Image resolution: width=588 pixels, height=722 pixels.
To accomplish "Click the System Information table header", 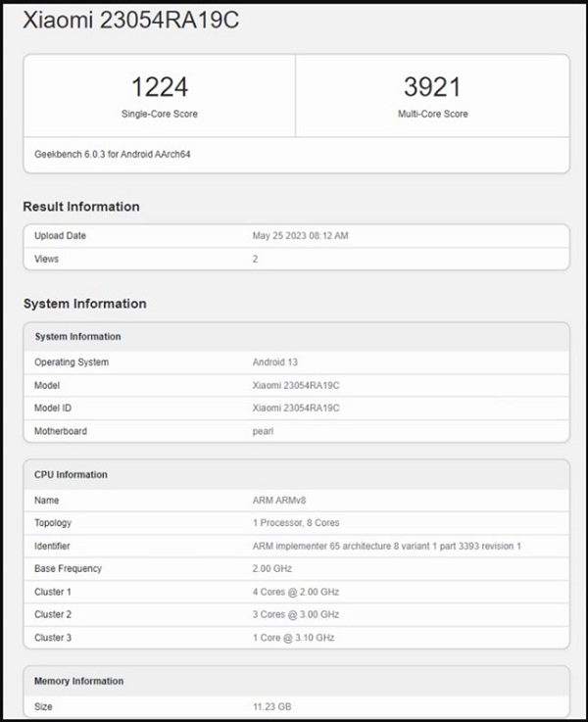I will point(77,337).
